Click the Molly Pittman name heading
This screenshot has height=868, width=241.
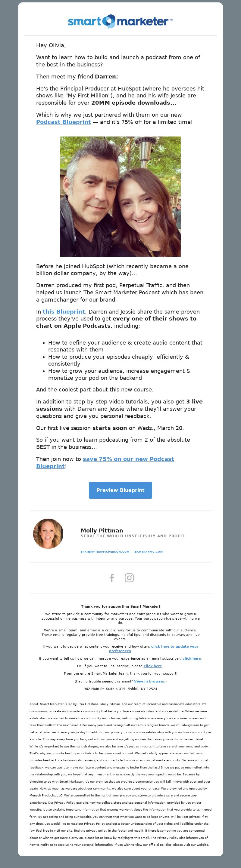click(x=102, y=530)
